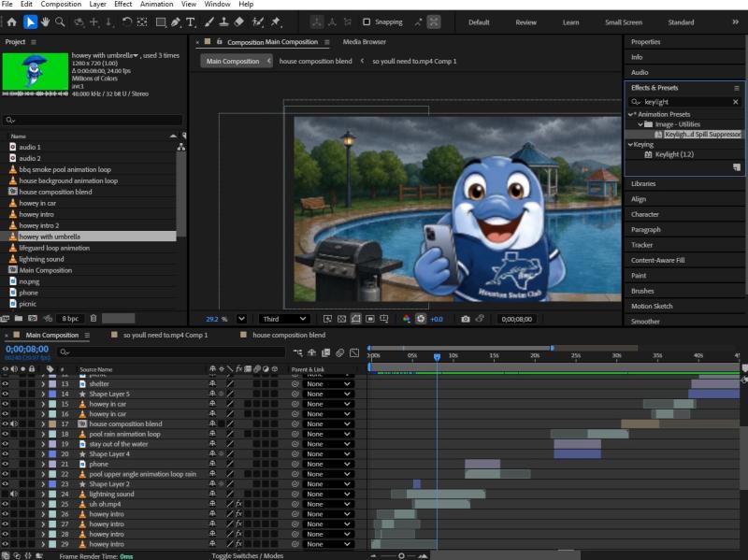Delete selected project item with trash icon
This screenshot has width=748, height=560.
point(93,318)
